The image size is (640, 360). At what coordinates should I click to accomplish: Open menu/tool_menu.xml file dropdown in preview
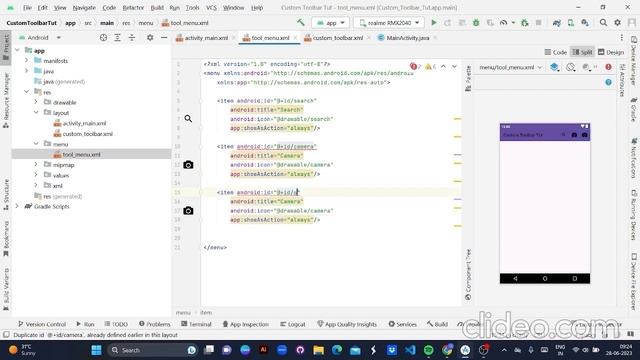click(510, 67)
